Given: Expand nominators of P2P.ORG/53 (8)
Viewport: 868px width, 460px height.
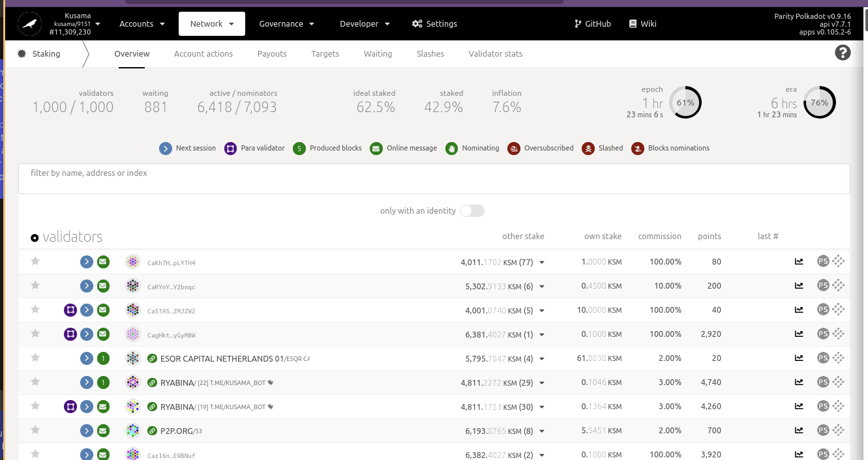Looking at the screenshot, I should [542, 431].
